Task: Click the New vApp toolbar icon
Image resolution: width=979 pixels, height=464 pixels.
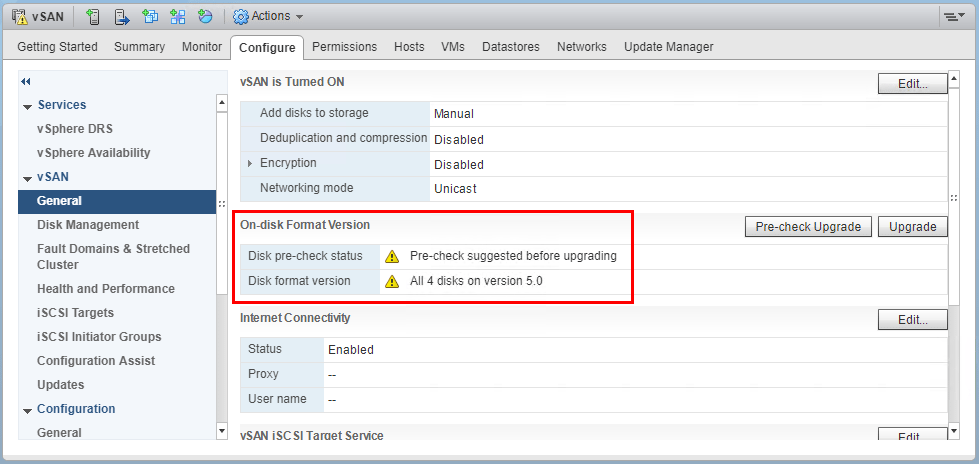Action: click(x=177, y=16)
